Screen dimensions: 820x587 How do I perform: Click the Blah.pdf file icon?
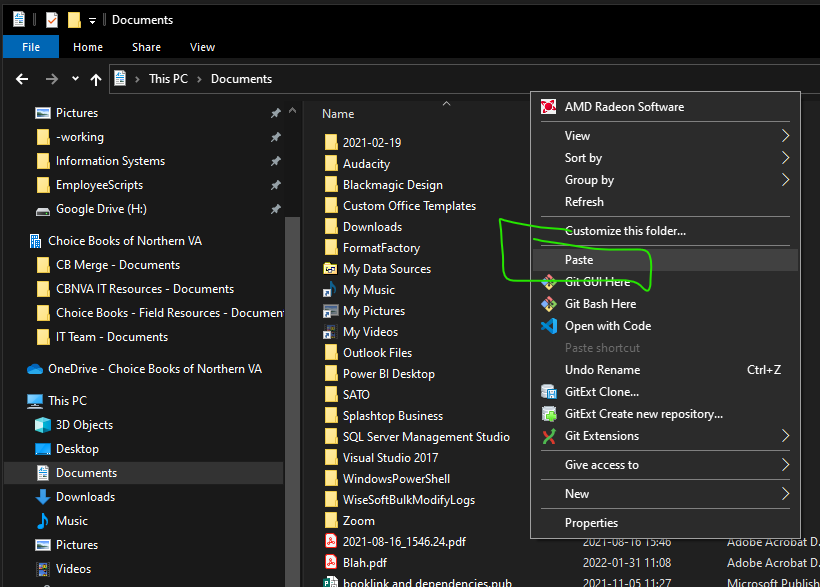(x=331, y=562)
